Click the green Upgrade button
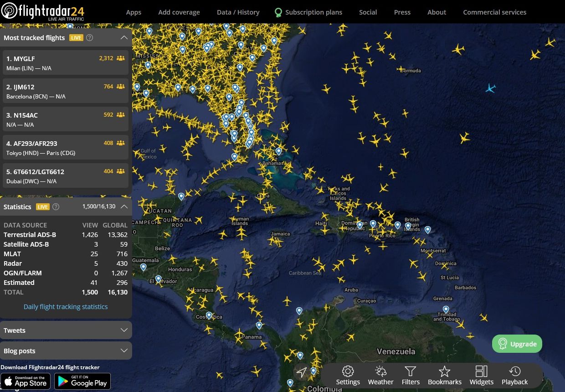Viewport: 565px width, 392px height. point(517,344)
